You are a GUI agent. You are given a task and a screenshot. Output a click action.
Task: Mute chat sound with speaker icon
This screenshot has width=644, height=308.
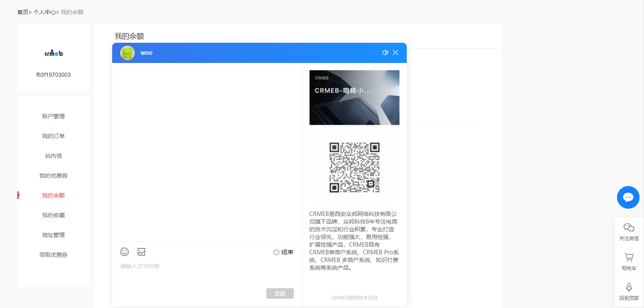(x=385, y=52)
